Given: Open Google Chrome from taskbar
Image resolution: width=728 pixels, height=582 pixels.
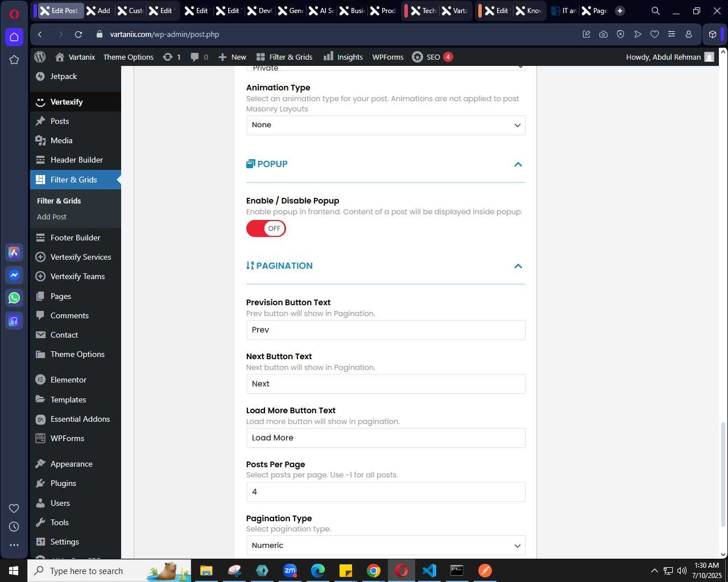Looking at the screenshot, I should click(x=374, y=571).
